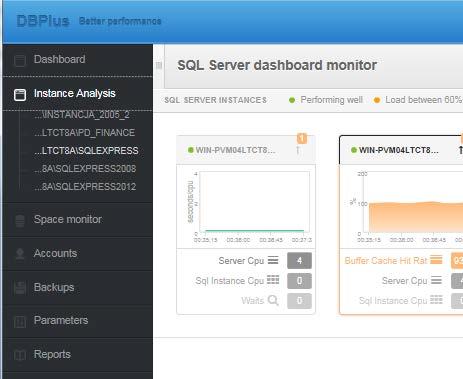Click the Waits value 0 button
The height and width of the screenshot is (379, 463).
tap(299, 301)
